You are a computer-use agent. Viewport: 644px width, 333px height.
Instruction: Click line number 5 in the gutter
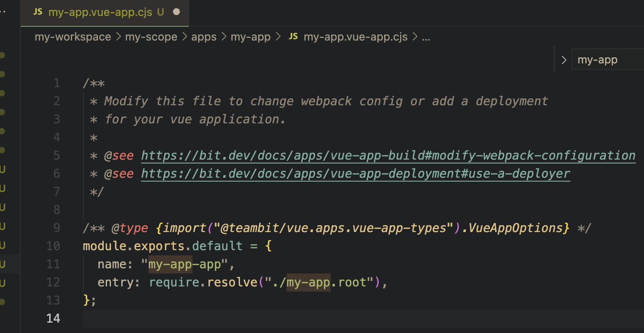tap(57, 155)
